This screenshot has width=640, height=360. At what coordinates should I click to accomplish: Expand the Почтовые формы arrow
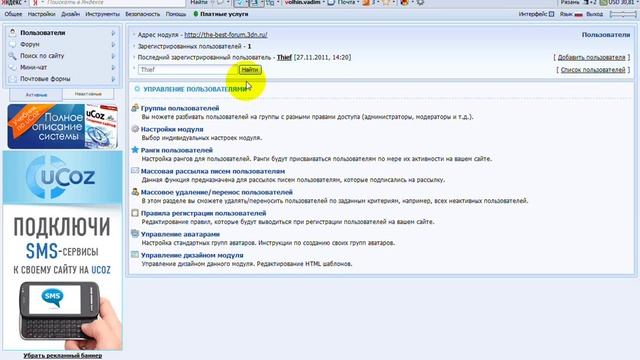tap(113, 78)
